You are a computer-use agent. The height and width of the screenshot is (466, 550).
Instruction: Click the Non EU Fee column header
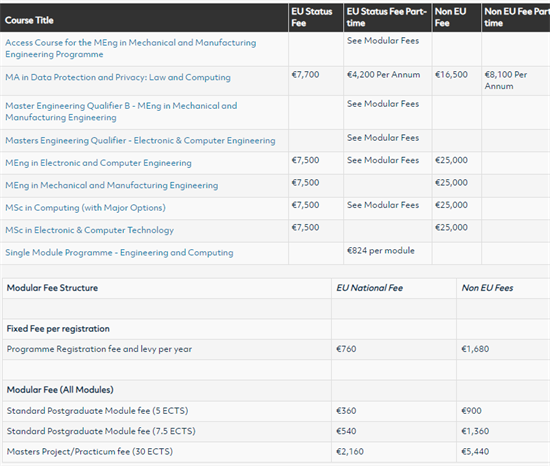coord(450,17)
